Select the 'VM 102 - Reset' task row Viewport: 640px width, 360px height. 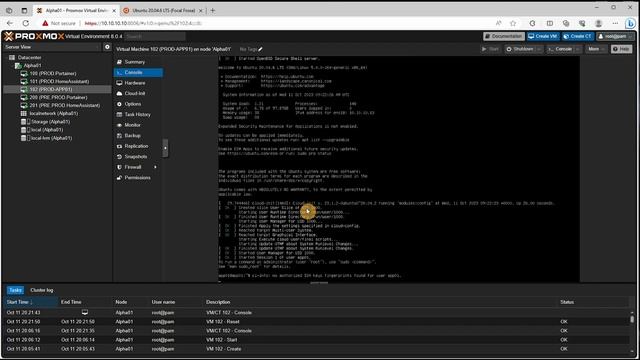316,322
